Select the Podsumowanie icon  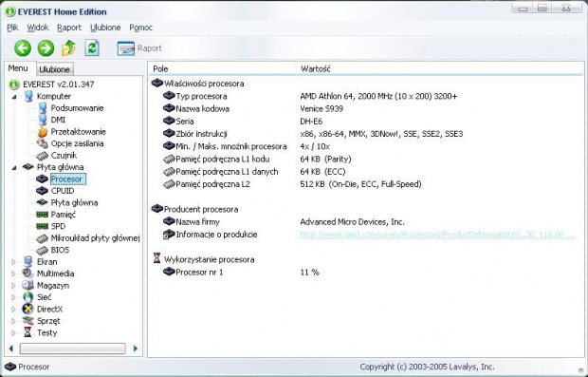43,108
